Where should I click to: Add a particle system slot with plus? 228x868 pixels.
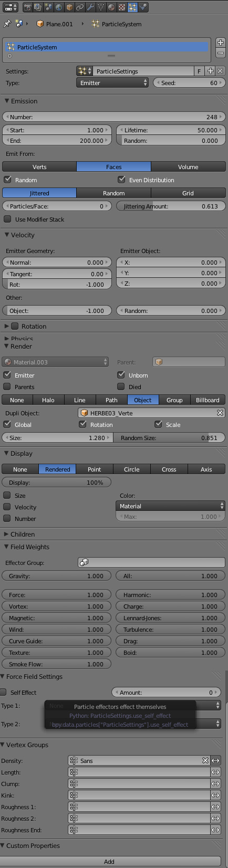click(221, 43)
